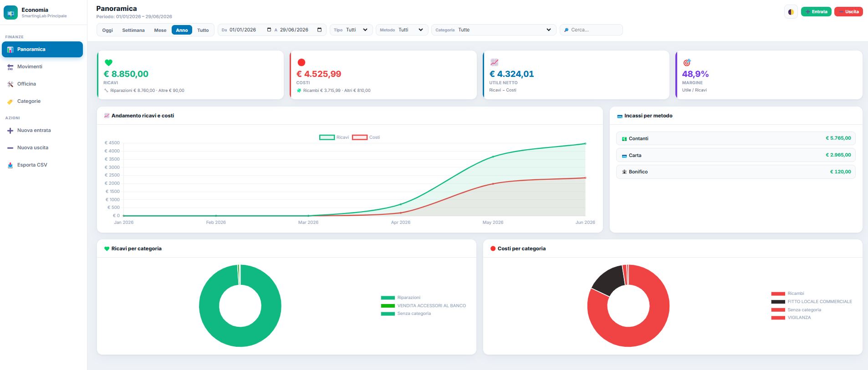This screenshot has width=868, height=370.
Task: Toggle Ricavi series in chart legend
Action: pyautogui.click(x=334, y=137)
